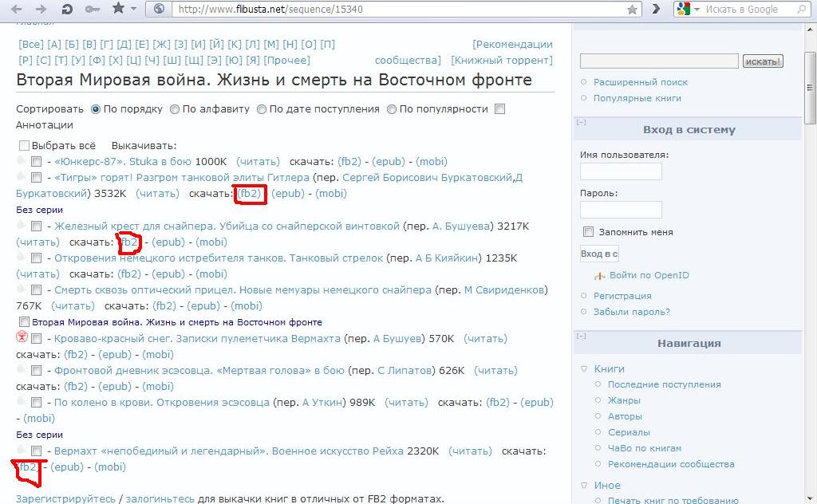The height and width of the screenshot is (504, 817).
Task: Open the [А] alphabet filter
Action: click(x=54, y=44)
